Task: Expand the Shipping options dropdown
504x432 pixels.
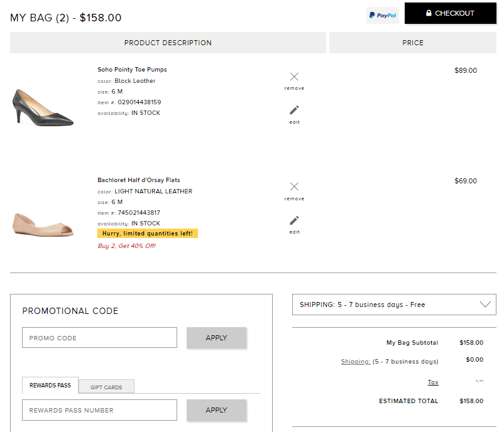Action: click(x=394, y=305)
